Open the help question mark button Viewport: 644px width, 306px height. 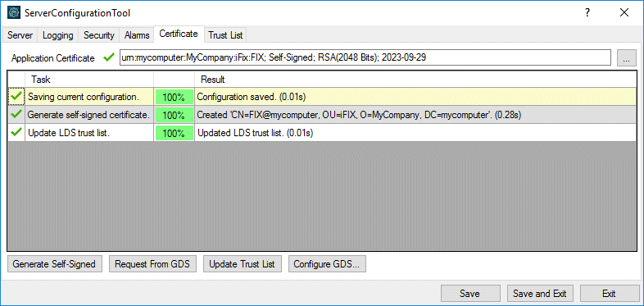click(587, 13)
